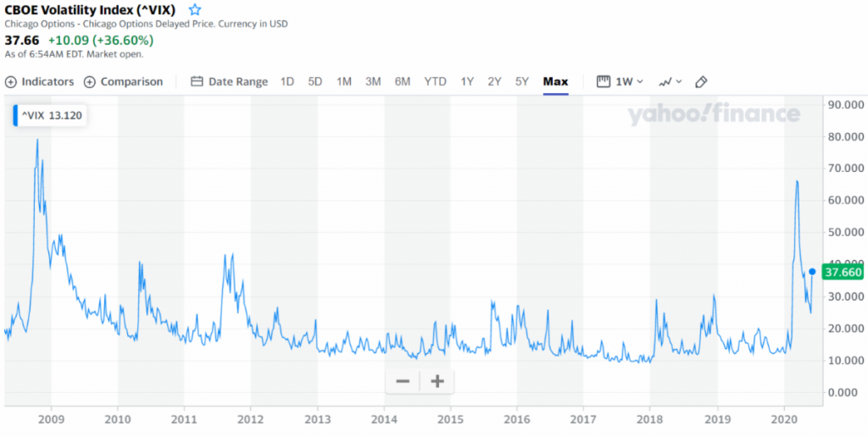This screenshot has width=868, height=437.
Task: Click the 80.000 y-axis label
Action: click(846, 136)
